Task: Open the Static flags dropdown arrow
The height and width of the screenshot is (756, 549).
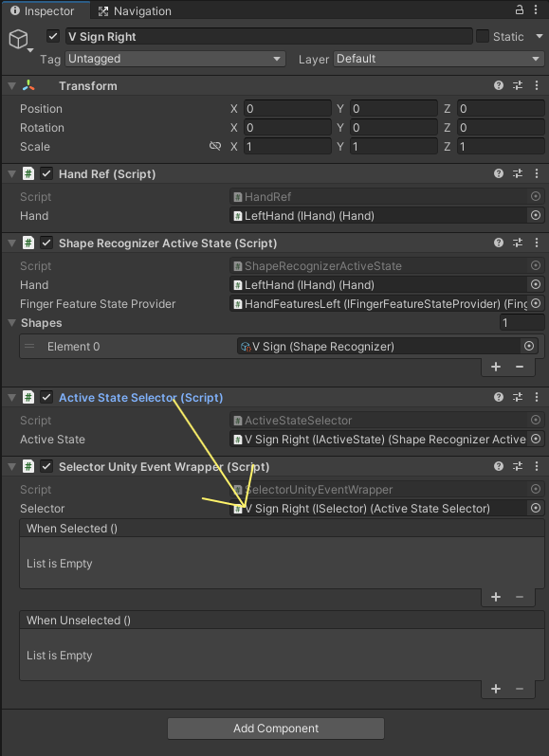Action: point(539,36)
